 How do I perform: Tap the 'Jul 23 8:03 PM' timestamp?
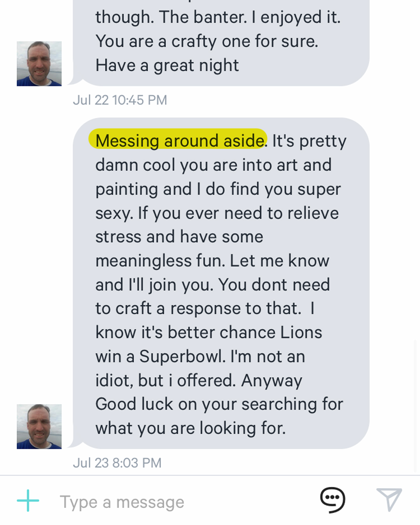pyautogui.click(x=117, y=463)
